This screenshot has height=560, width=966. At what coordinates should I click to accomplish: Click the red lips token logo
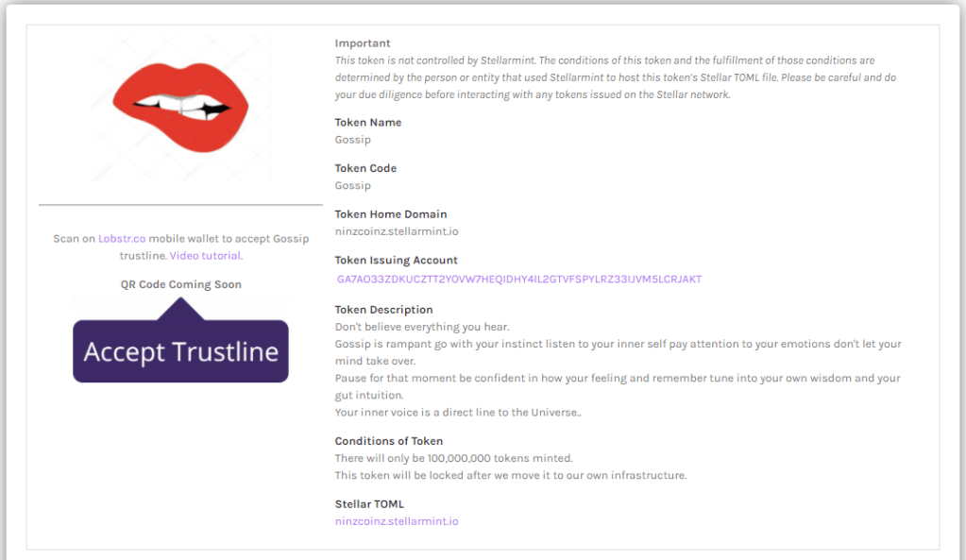[x=180, y=106]
